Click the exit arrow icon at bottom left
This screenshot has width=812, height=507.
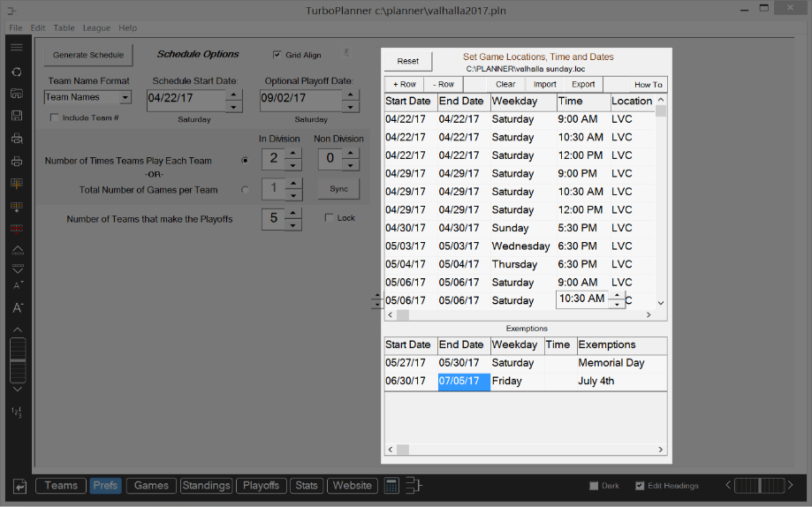click(x=19, y=486)
